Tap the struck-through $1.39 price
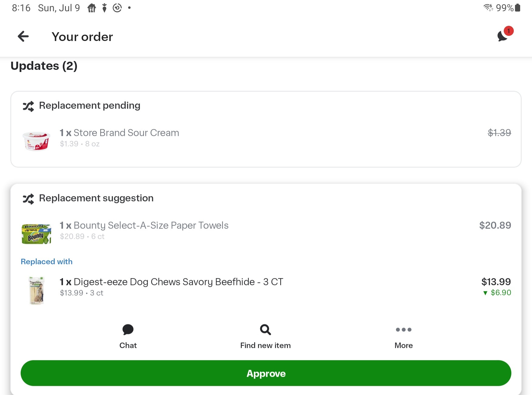 pos(499,133)
